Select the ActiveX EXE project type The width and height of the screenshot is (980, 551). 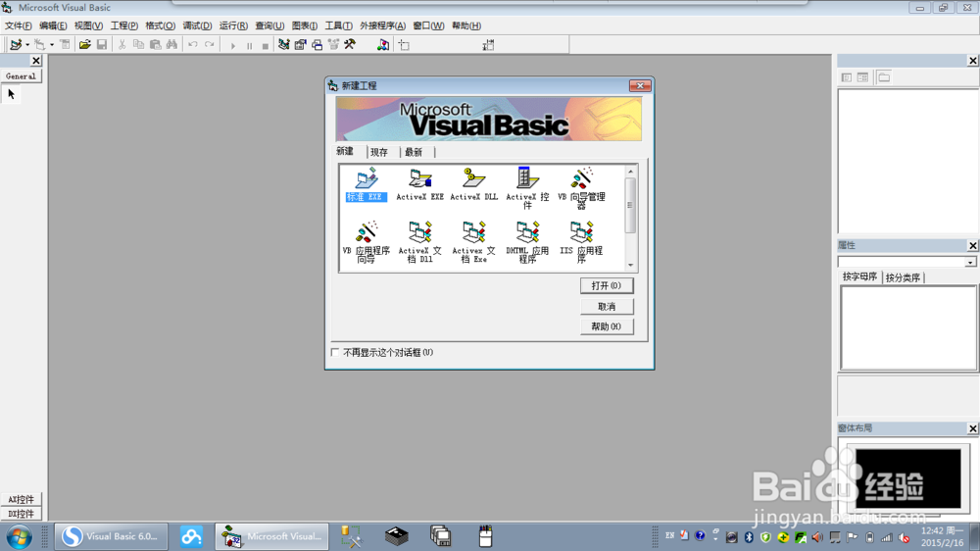420,184
